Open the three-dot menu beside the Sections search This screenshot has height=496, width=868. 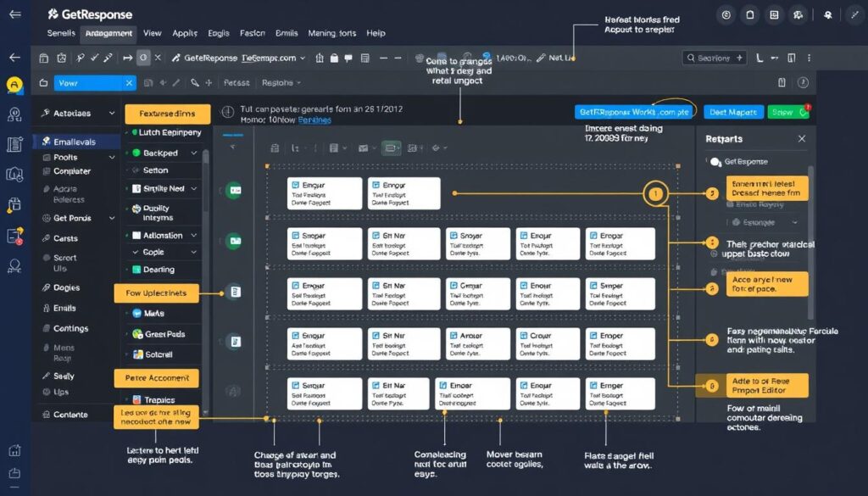(x=809, y=58)
